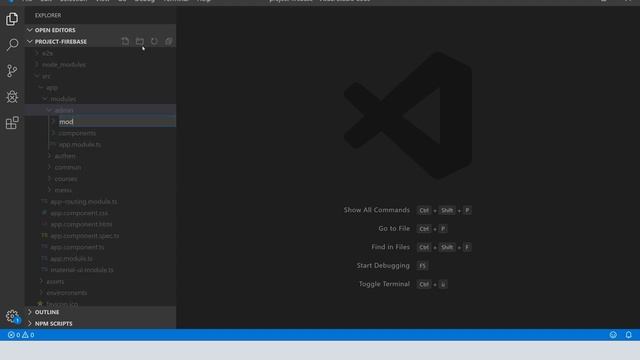Select the common folder
Screen dimensions: 640x360
pyautogui.click(x=68, y=167)
